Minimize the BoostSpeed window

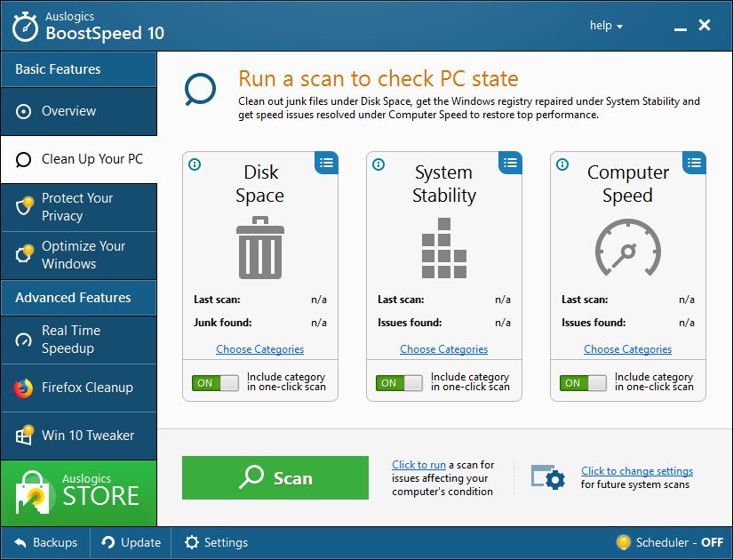point(681,29)
